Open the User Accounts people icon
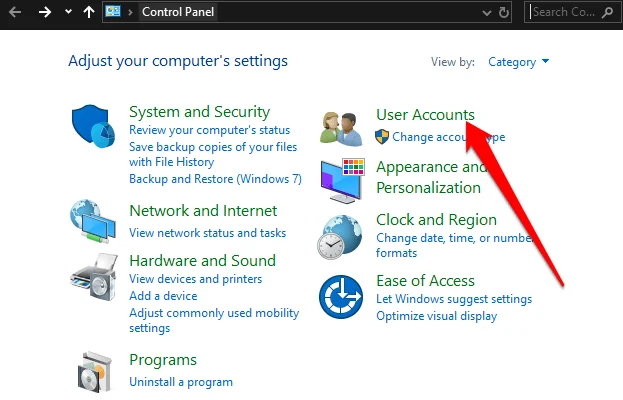The height and width of the screenshot is (400, 623). pyautogui.click(x=341, y=128)
